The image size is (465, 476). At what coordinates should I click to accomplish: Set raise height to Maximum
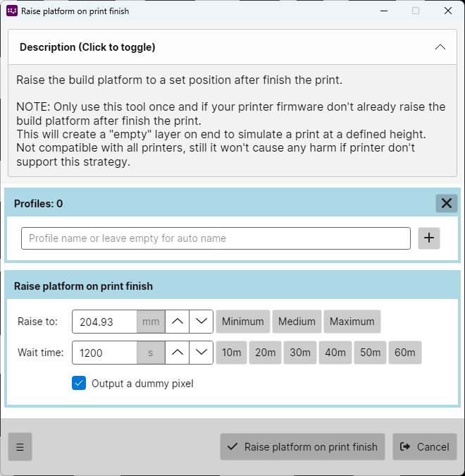coord(352,322)
